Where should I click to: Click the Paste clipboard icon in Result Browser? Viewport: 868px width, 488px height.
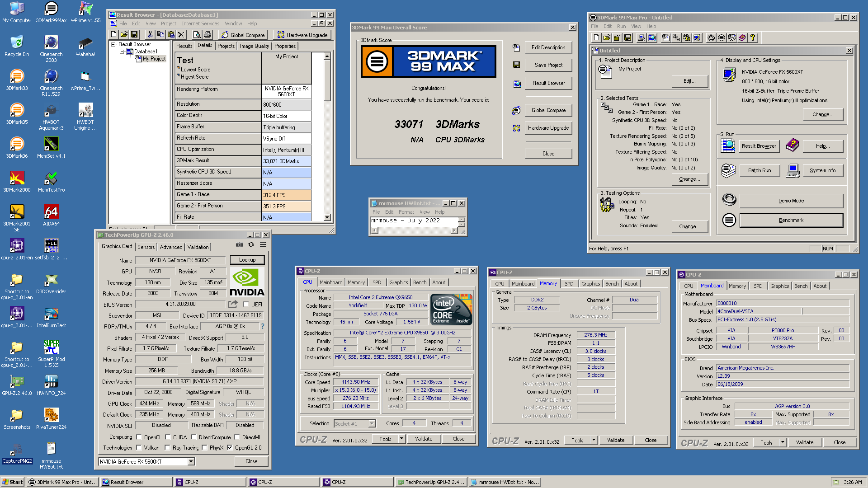[170, 35]
